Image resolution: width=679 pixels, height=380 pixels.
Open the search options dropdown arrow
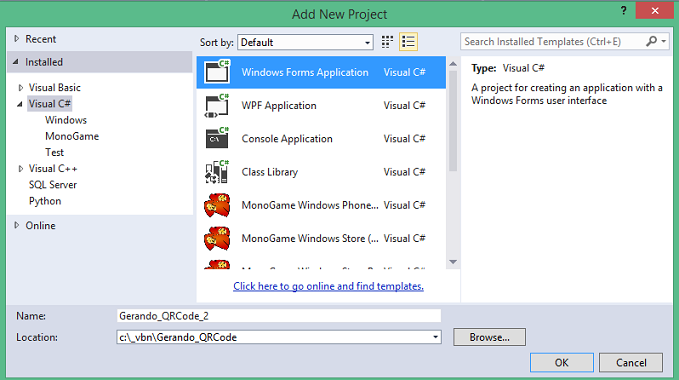click(663, 42)
